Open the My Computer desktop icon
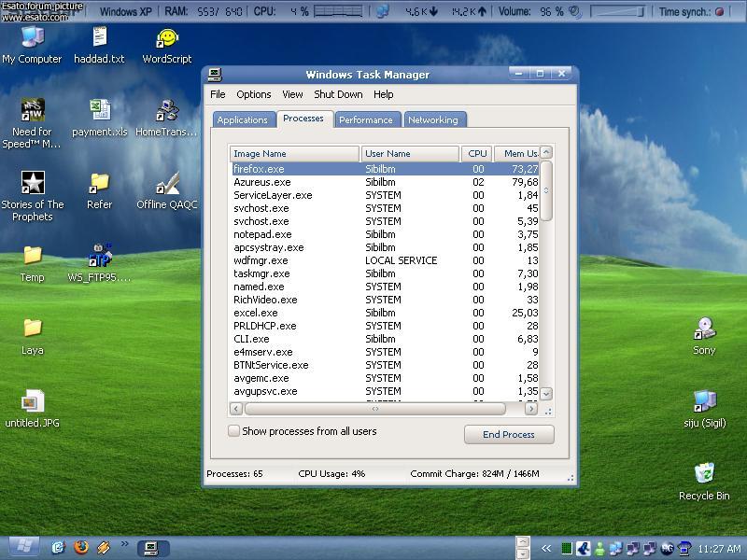Viewport: 747px width, 560px height. (x=32, y=38)
